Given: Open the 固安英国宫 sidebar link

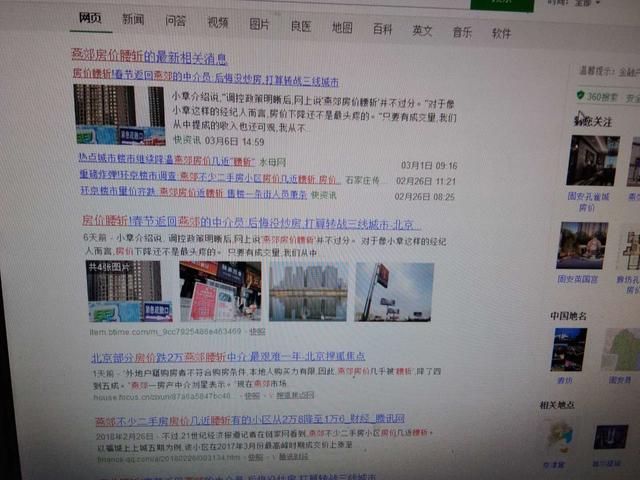Looking at the screenshot, I should coord(578,280).
